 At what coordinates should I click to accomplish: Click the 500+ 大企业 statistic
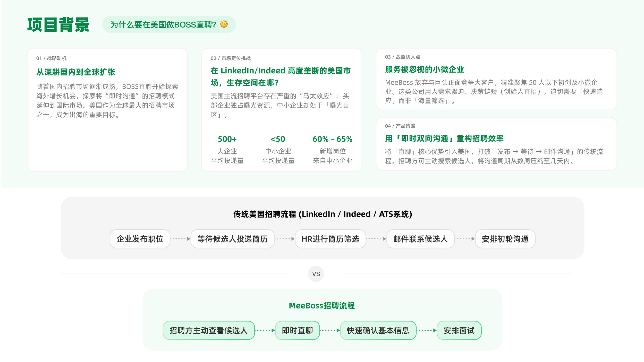227,139
